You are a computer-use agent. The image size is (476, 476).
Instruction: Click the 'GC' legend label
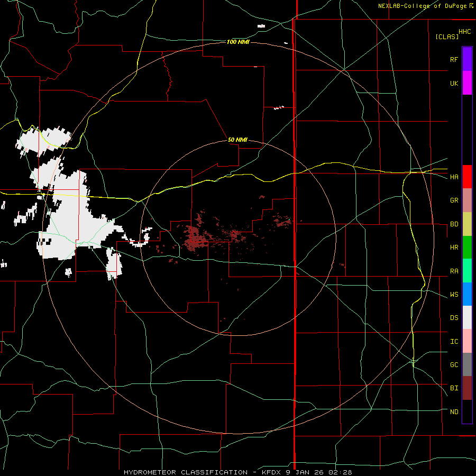click(x=454, y=364)
